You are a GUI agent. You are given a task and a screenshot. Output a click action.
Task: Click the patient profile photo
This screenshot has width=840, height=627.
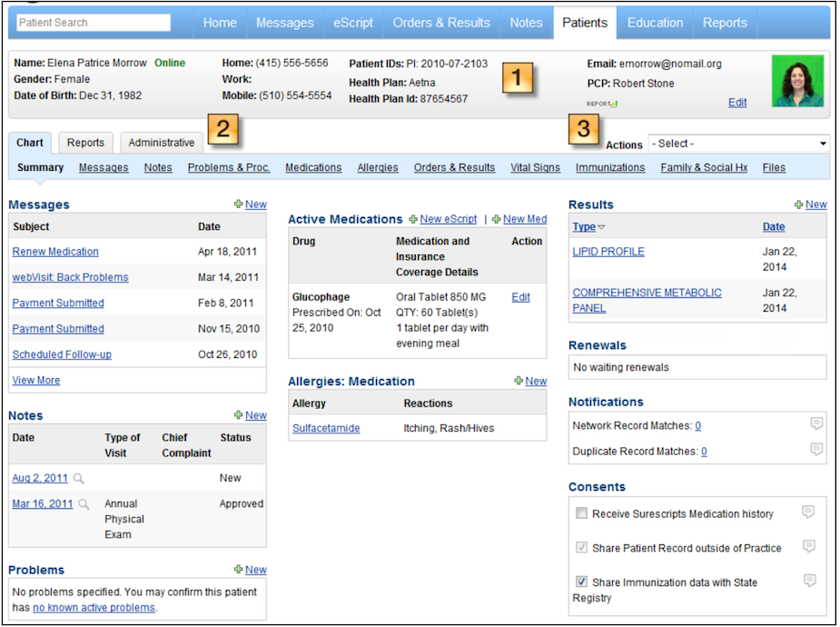[797, 81]
